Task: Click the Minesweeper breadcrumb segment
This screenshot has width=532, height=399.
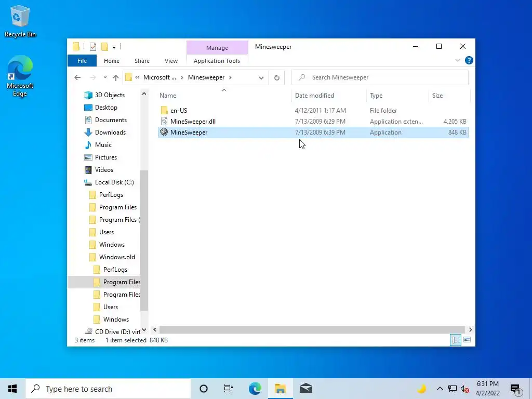Action: coord(206,77)
